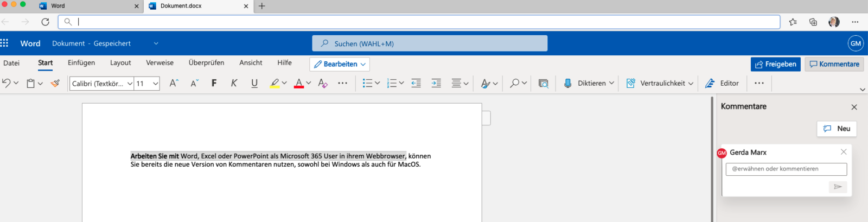Increase paragraph indent
This screenshot has height=222, width=868.
pos(436,83)
